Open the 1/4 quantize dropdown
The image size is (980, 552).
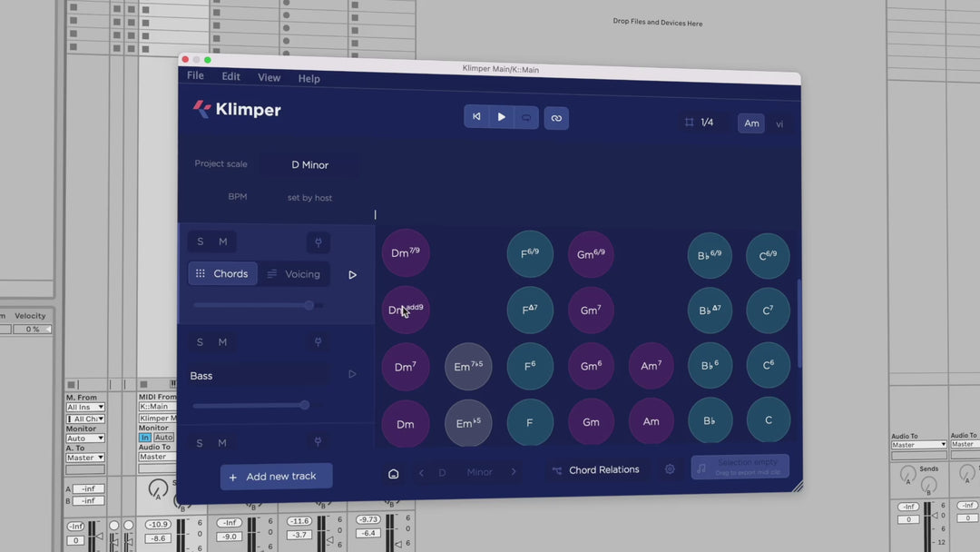click(x=701, y=123)
